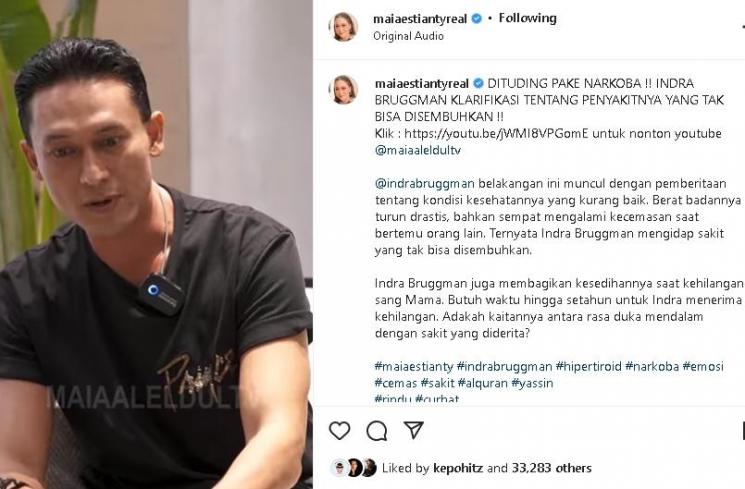Click verified badge beside header username
The width and height of the screenshot is (745, 489).
click(477, 19)
